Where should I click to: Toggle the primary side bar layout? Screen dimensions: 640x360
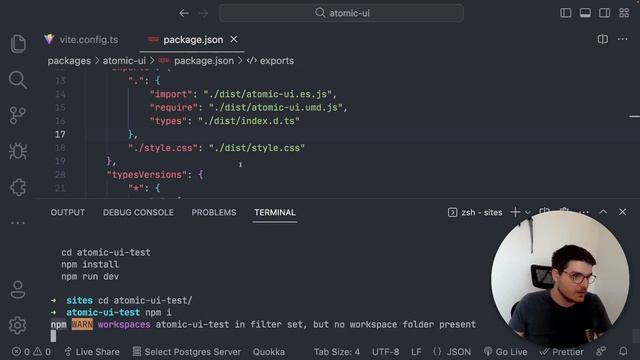click(x=566, y=13)
